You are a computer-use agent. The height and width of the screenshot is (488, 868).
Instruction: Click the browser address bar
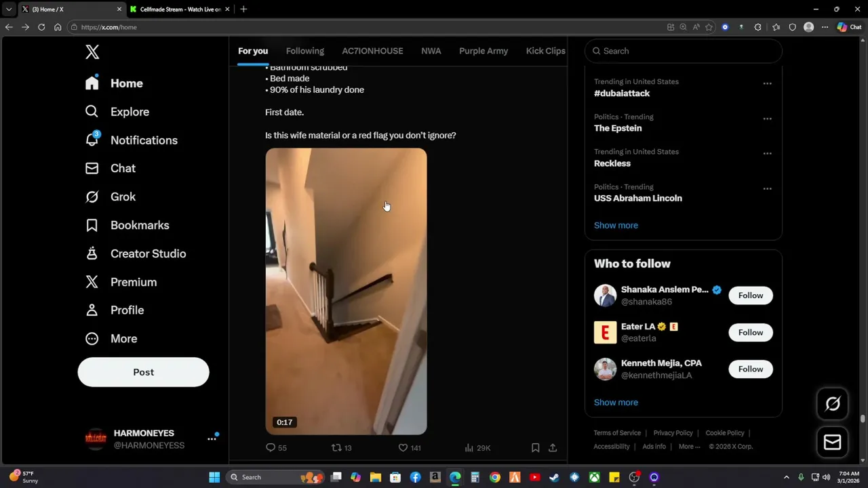366,27
